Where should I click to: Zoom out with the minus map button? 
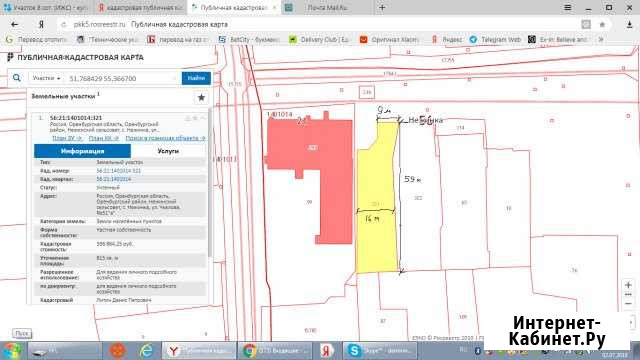click(x=628, y=304)
